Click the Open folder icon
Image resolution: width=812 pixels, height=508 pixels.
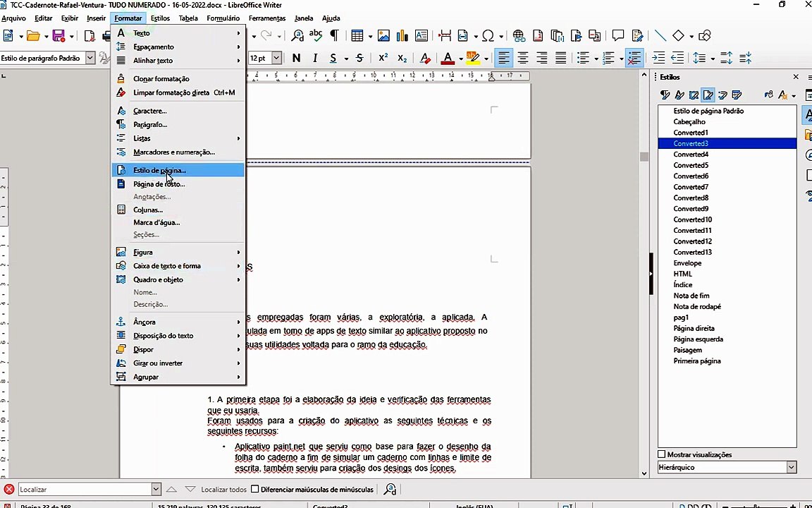point(33,35)
